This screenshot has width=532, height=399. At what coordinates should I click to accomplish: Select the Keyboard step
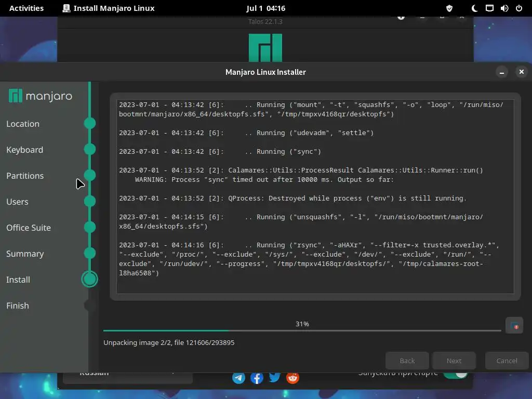(25, 150)
